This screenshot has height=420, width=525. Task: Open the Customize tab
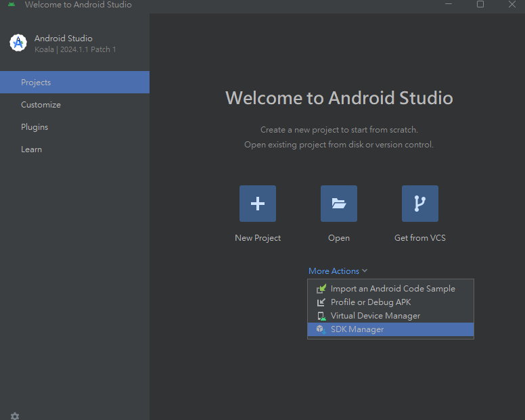(74, 105)
